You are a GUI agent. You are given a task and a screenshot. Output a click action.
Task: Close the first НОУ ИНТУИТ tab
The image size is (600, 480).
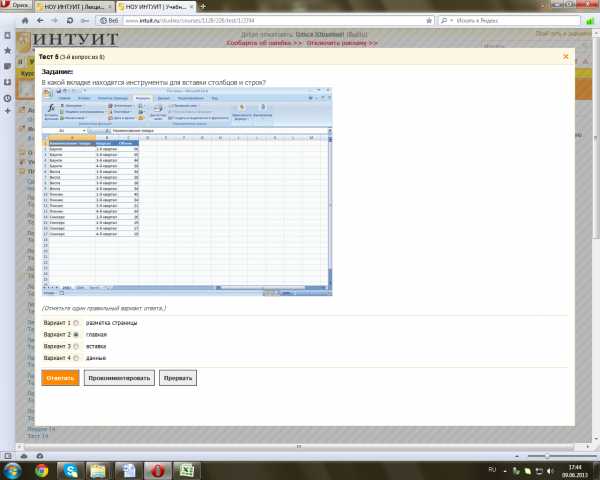click(x=110, y=7)
